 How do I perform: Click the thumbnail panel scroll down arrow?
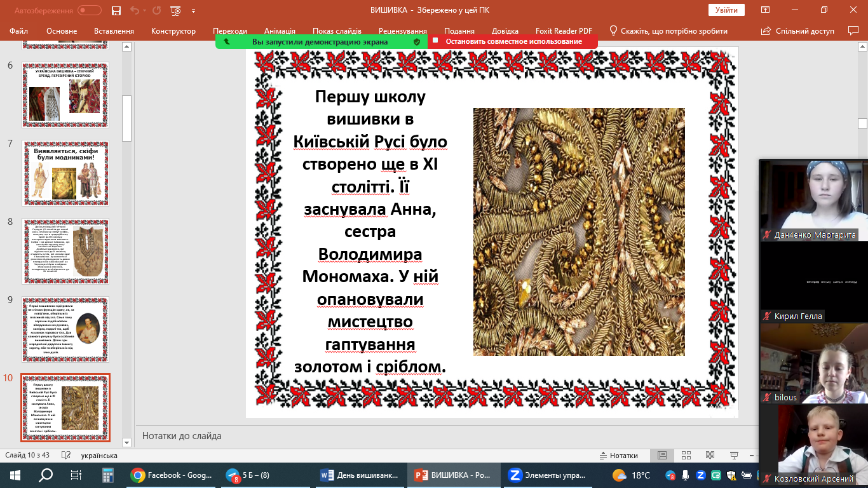coord(126,442)
